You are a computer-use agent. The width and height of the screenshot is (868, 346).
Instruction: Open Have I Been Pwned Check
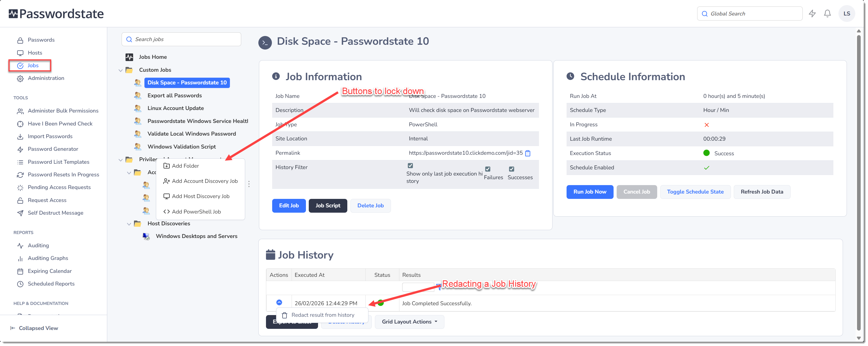coord(60,124)
